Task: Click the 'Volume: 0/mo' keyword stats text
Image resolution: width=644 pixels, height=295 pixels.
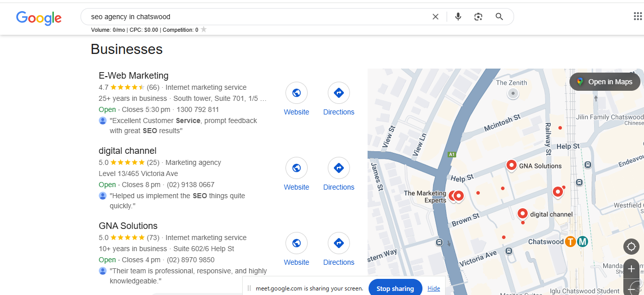Action: (x=108, y=30)
